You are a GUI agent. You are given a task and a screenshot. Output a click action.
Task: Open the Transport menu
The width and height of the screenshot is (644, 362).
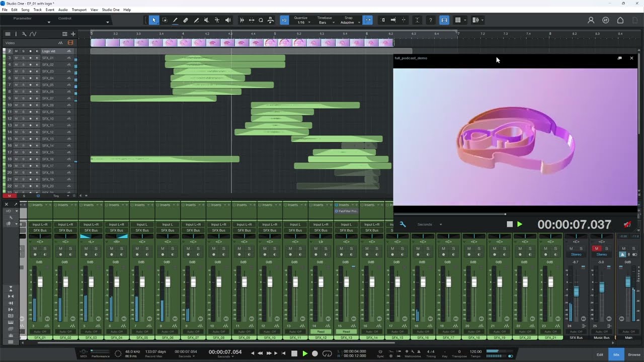click(79, 10)
